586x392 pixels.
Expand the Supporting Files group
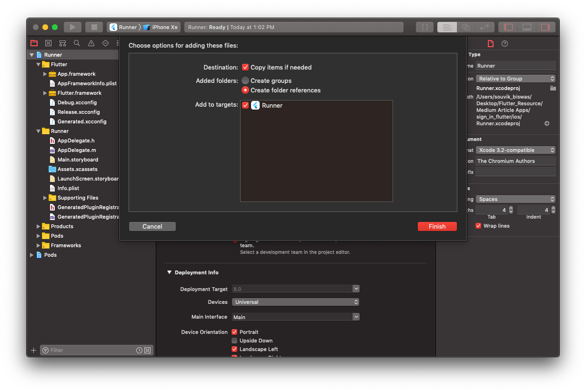[x=45, y=198]
